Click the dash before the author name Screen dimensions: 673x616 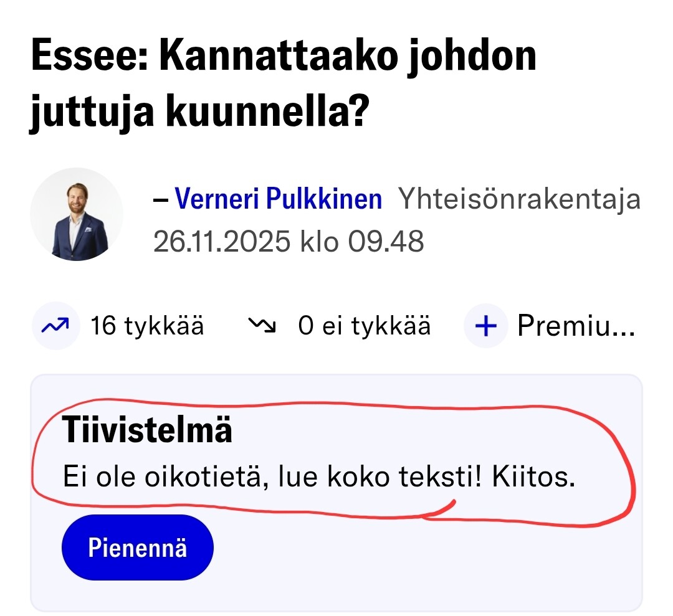(x=161, y=199)
